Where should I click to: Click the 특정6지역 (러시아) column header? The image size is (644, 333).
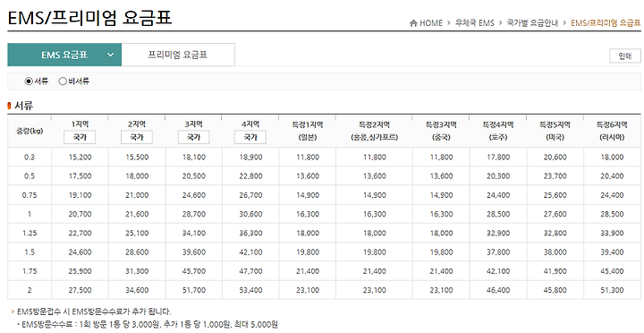pyautogui.click(x=612, y=131)
